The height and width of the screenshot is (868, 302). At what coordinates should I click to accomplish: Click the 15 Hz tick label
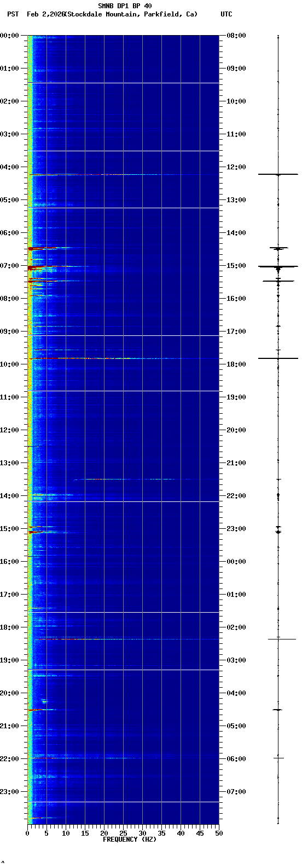85,833
